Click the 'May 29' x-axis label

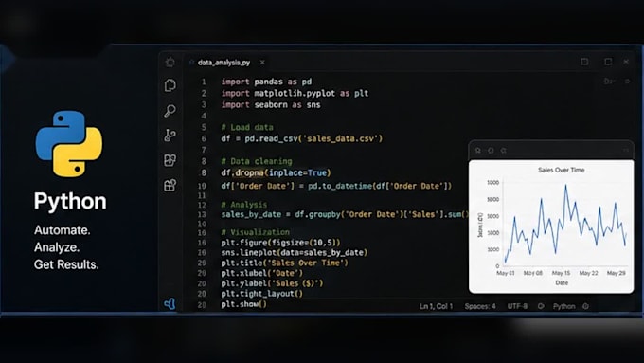pyautogui.click(x=617, y=273)
